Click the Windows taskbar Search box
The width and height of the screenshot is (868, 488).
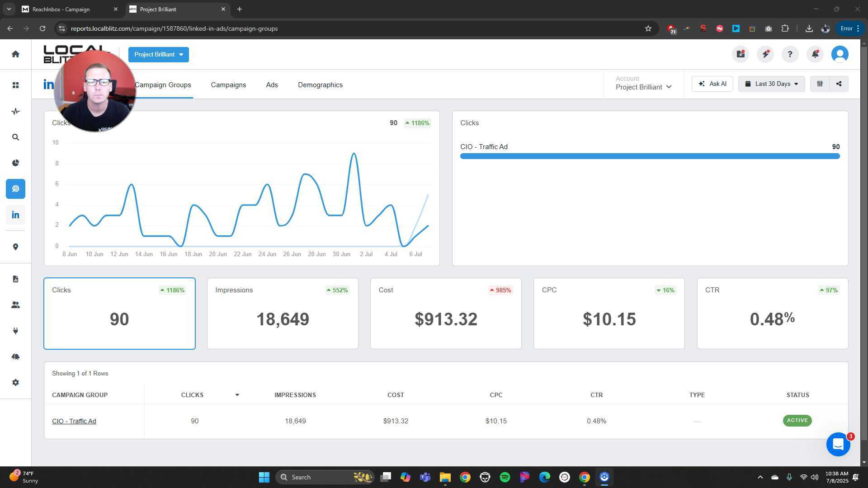point(325,477)
